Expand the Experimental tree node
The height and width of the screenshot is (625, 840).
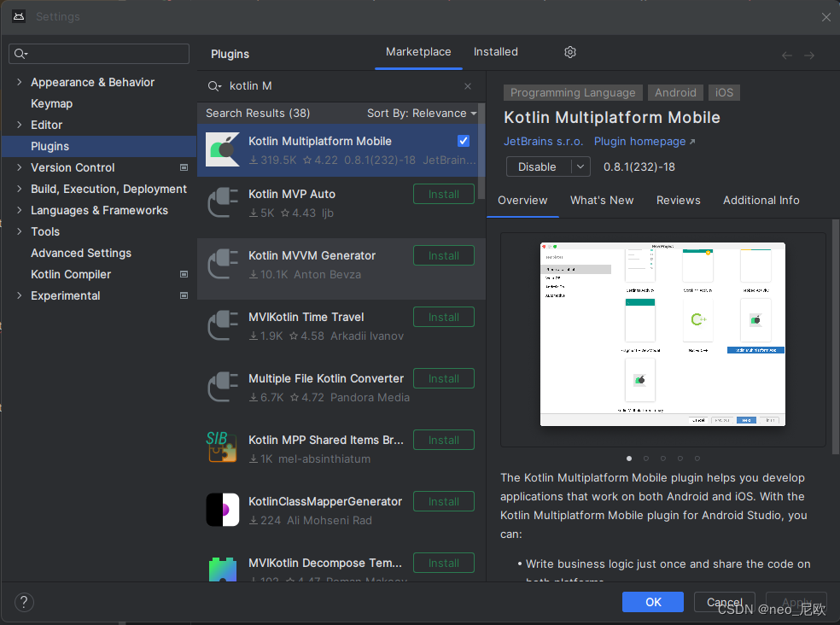point(20,295)
